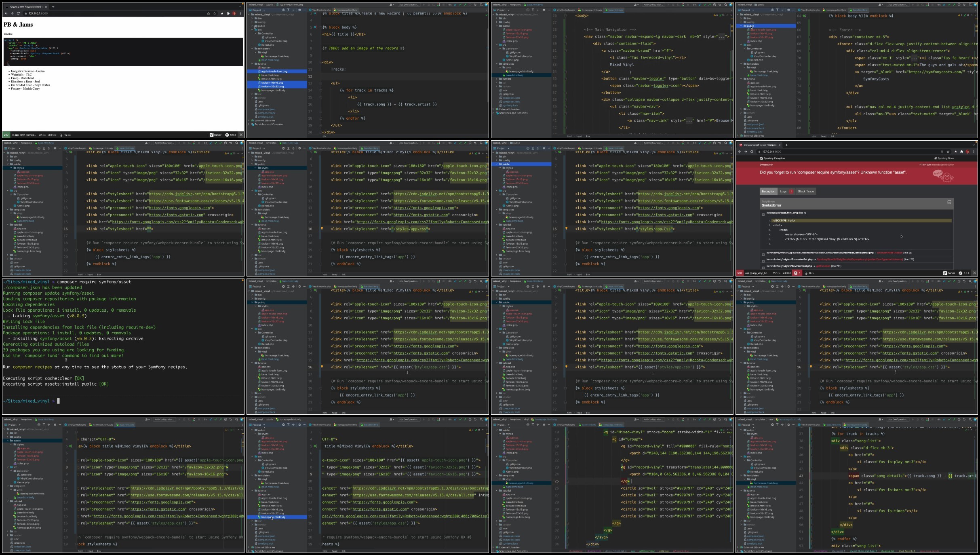Open the Symfony Docs link
The height and width of the screenshot is (555, 980).
pos(944,158)
